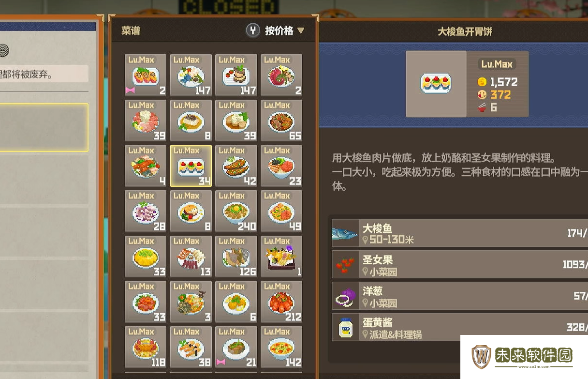Screen dimensions: 588x379
Task: Pick the tempura platter recipe with count 1
Action: point(281,257)
